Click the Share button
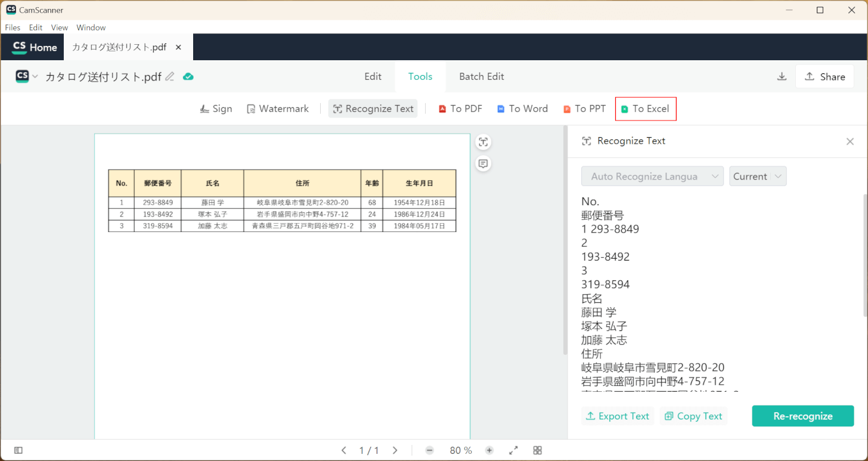Viewport: 868px width, 461px height. click(824, 76)
